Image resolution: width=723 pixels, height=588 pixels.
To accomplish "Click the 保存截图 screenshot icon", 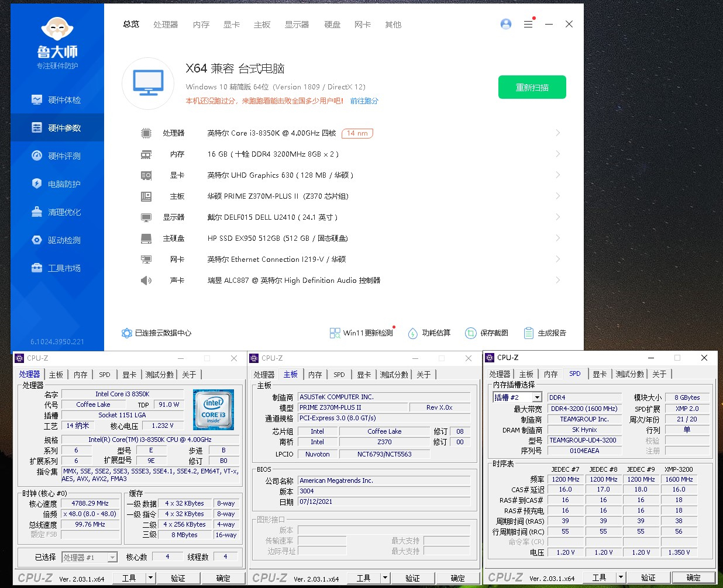I will (471, 333).
